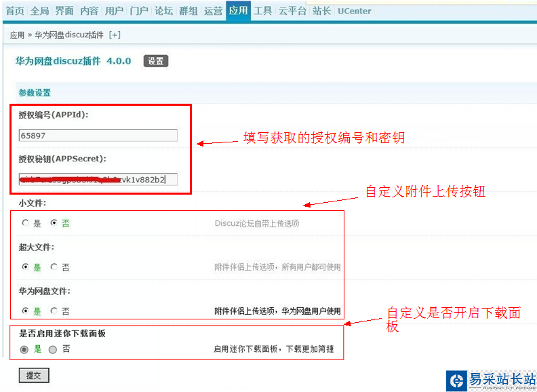Select the 论坛 navigation tab
The height and width of the screenshot is (392, 537).
[163, 11]
